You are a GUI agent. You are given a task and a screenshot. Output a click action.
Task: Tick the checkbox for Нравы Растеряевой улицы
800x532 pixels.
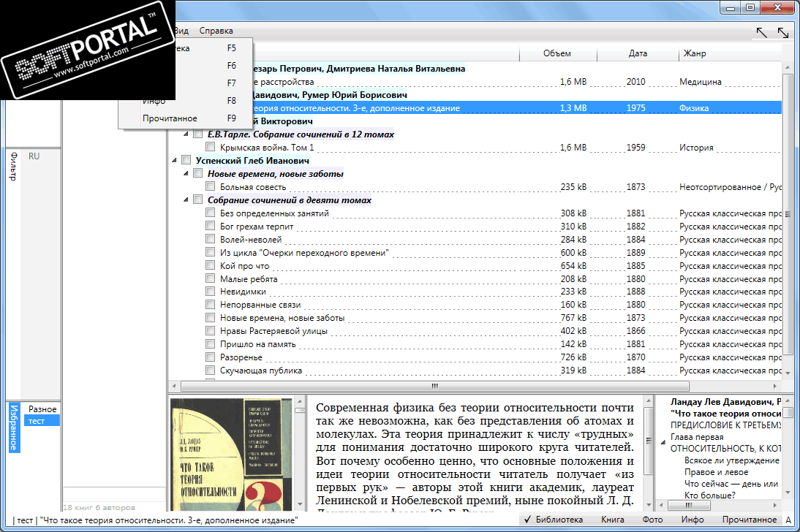(x=210, y=330)
